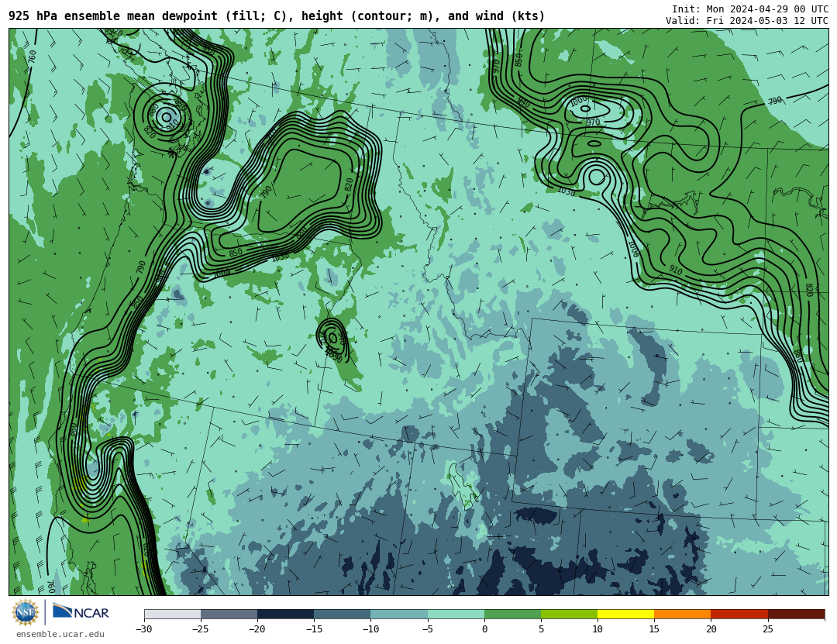The image size is (837, 644).
Task: Click the colorbar tick label '-15'
Action: coord(313,629)
